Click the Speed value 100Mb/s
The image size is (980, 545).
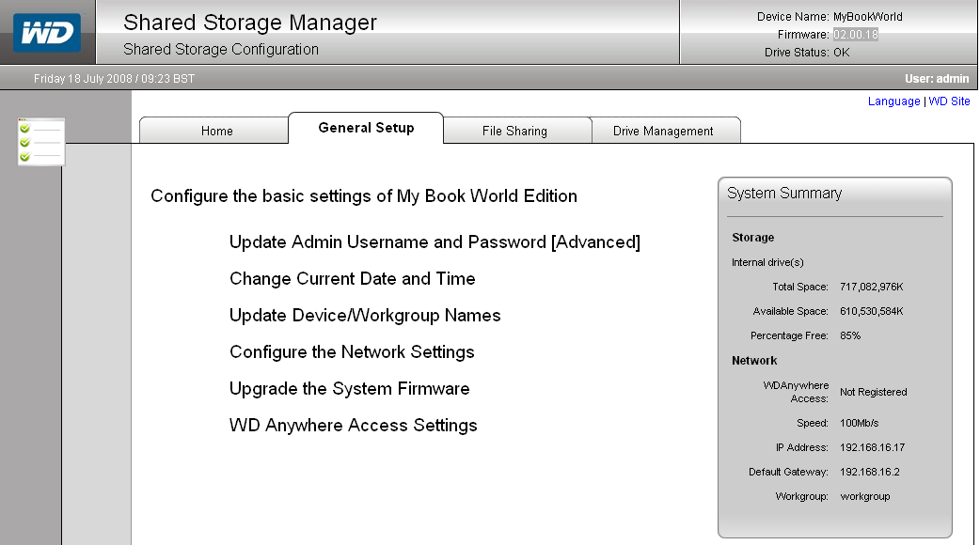[x=860, y=423]
